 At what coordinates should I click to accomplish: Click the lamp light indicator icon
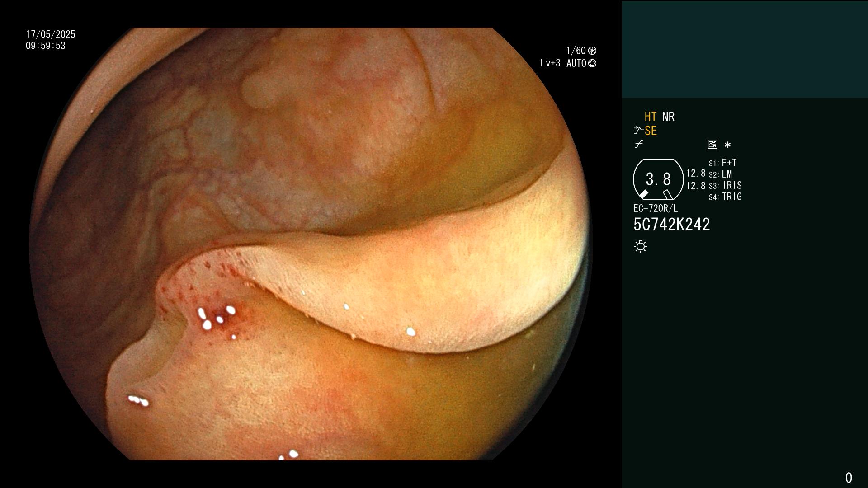click(x=641, y=246)
